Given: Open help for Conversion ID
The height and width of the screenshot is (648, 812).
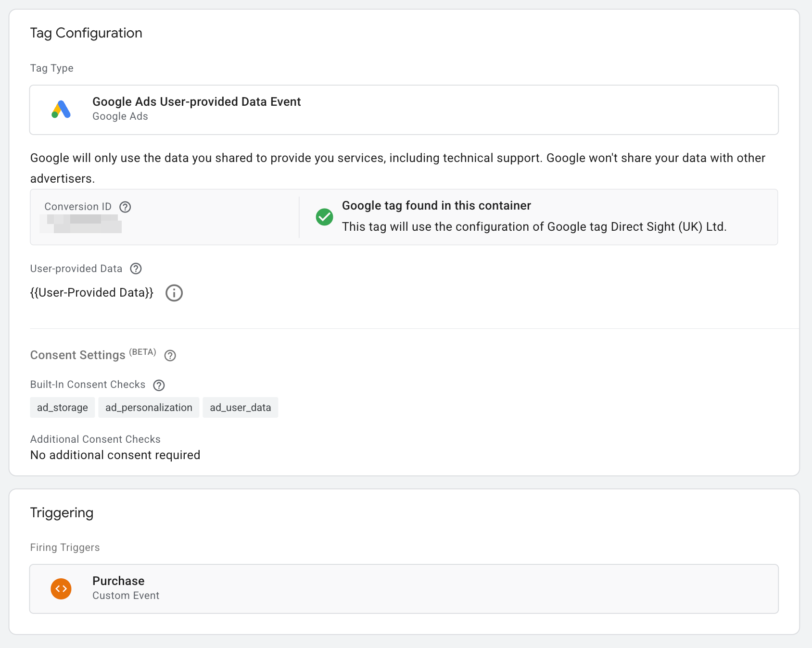Looking at the screenshot, I should click(125, 207).
